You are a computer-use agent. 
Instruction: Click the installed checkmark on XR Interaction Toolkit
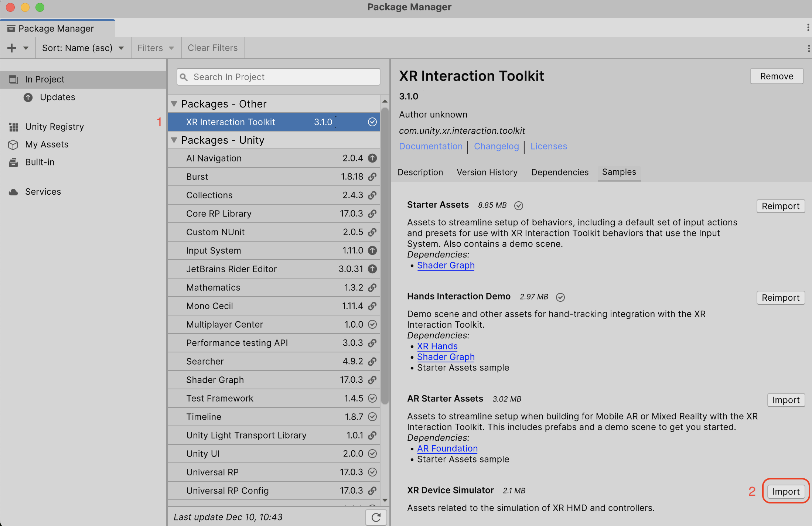pyautogui.click(x=372, y=122)
